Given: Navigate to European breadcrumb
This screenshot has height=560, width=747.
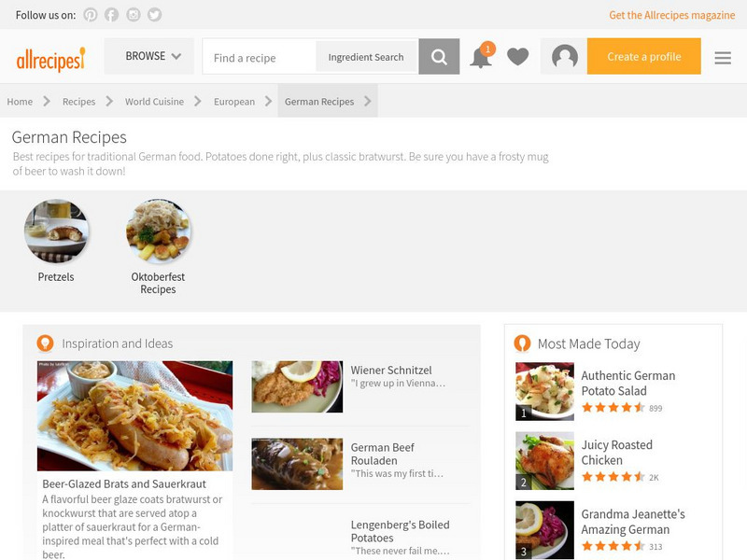Looking at the screenshot, I should coord(233,102).
